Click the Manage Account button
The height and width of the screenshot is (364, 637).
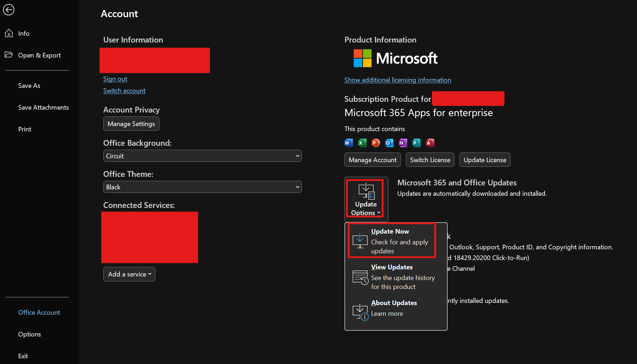(373, 160)
